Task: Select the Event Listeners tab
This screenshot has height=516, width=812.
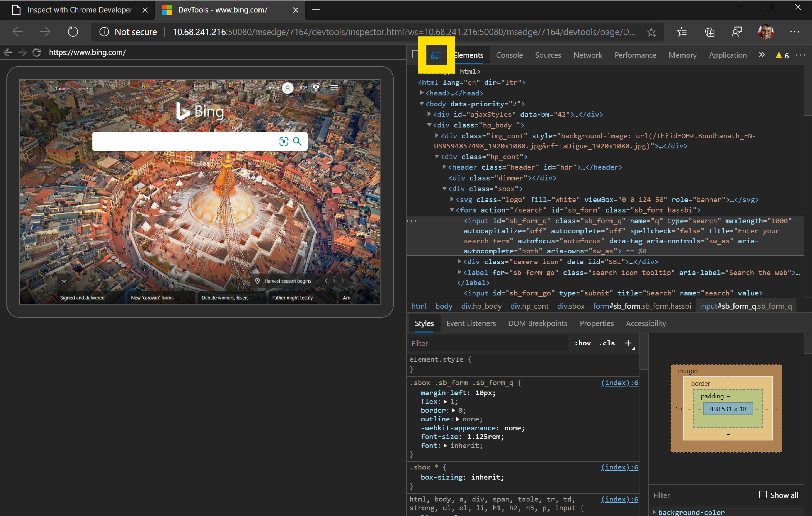Action: [471, 323]
